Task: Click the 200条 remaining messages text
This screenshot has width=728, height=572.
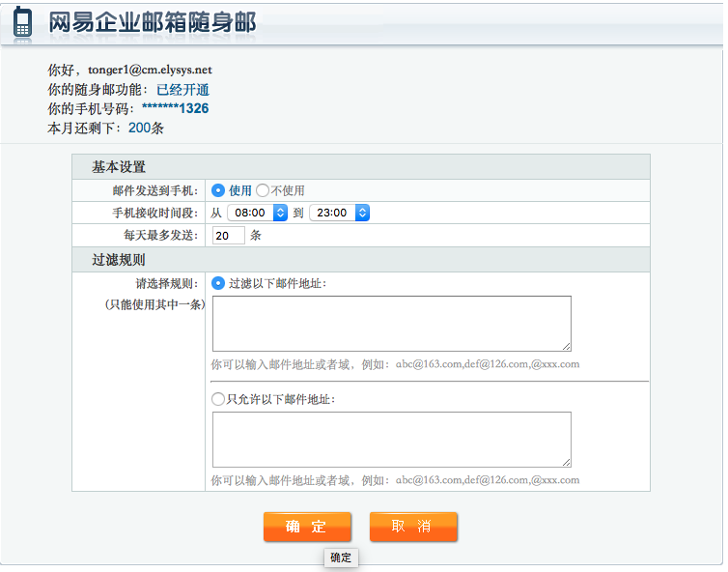Action: click(x=146, y=128)
